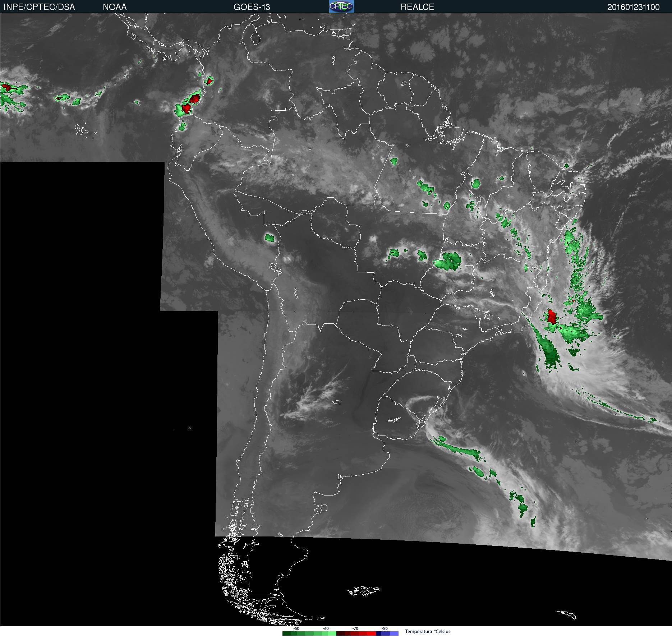Click the -70 legend temperature label
672x636 pixels.
355,628
